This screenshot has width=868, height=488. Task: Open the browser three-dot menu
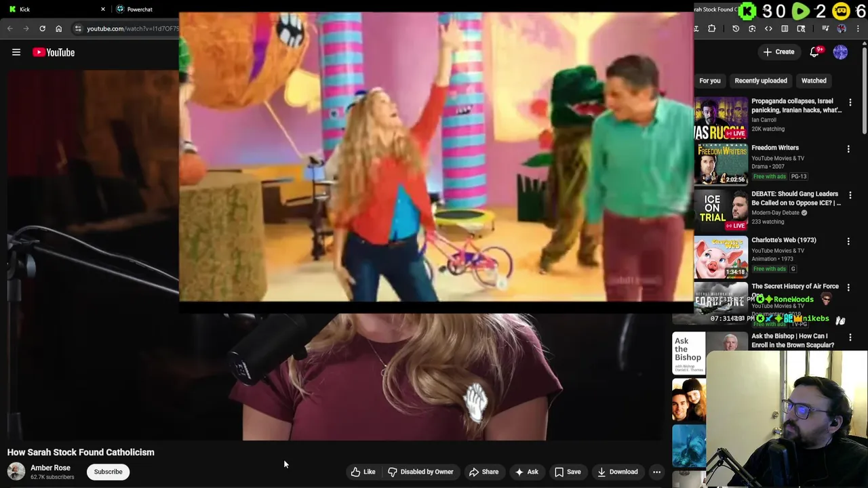pyautogui.click(x=858, y=28)
